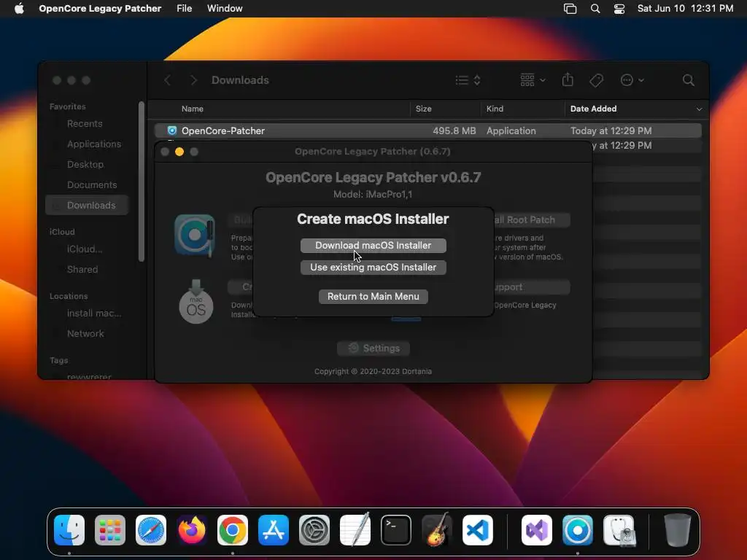Image resolution: width=747 pixels, height=560 pixels.
Task: Click Finder Share icon
Action: click(568, 80)
